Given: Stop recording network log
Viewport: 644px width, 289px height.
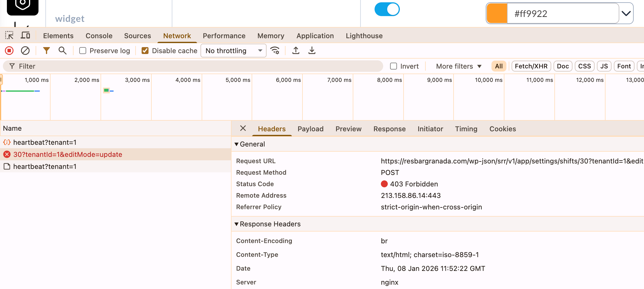Looking at the screenshot, I should [9, 51].
